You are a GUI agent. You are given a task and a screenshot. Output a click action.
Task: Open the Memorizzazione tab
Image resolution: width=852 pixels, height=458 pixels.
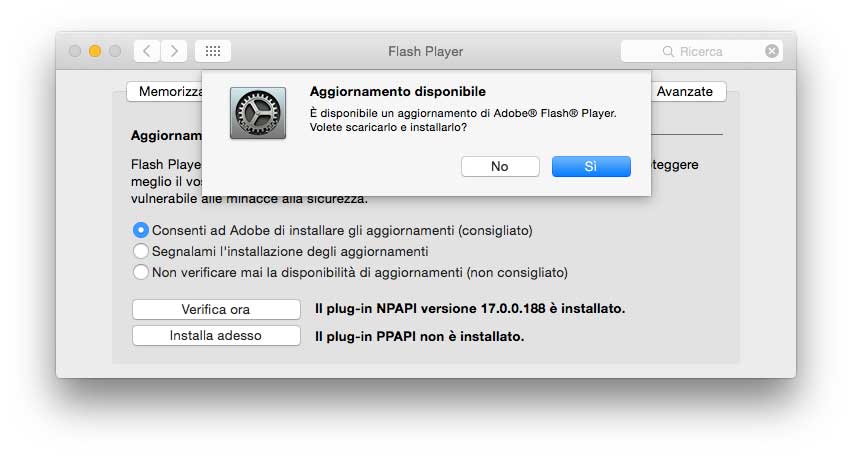point(166,91)
